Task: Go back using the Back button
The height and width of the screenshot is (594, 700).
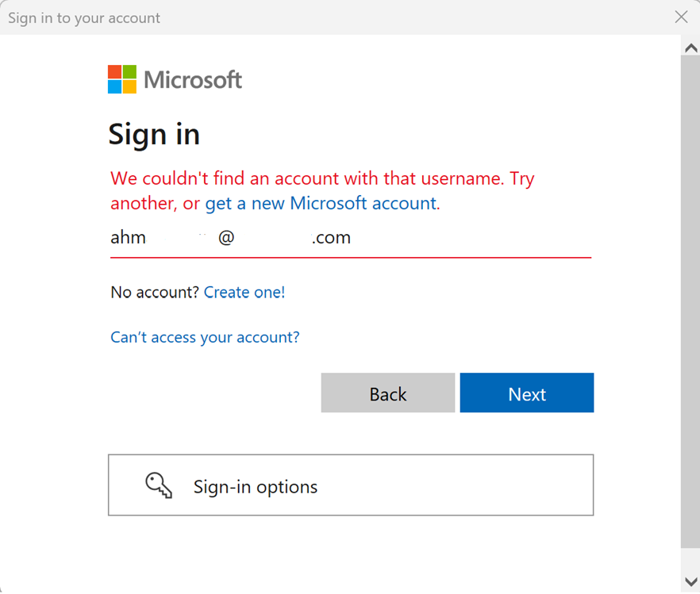Action: tap(387, 393)
